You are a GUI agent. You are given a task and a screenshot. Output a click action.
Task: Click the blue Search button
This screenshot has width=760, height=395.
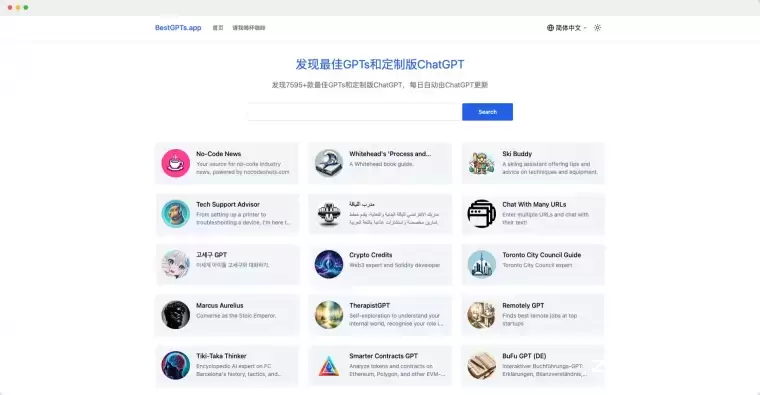(487, 112)
